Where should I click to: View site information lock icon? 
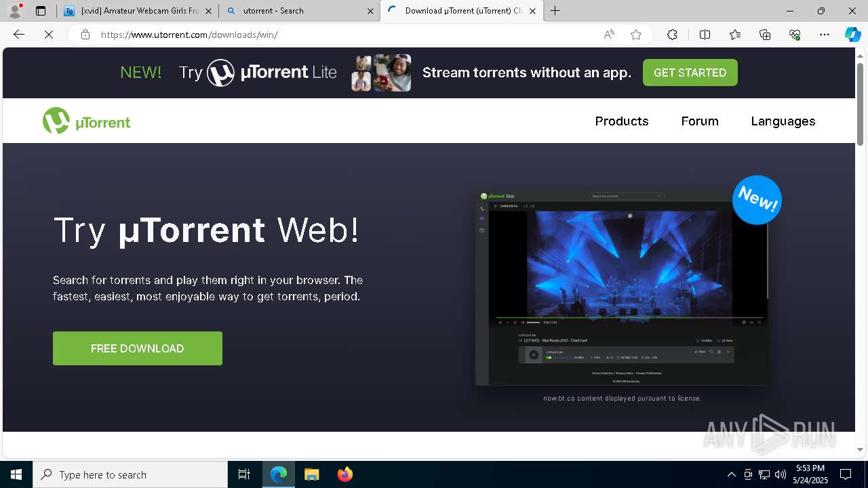[x=85, y=35]
